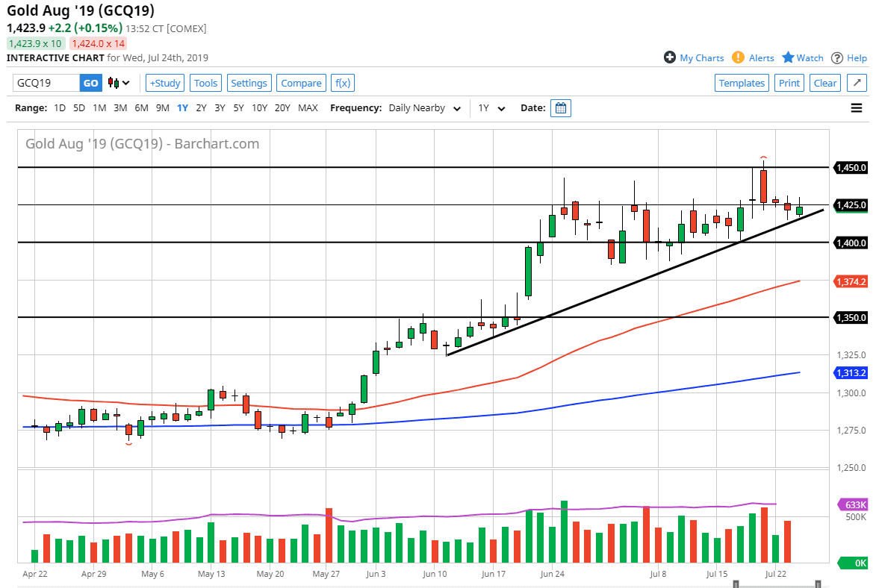Click the My Charts plus icon
The height and width of the screenshot is (588, 876).
coord(670,57)
